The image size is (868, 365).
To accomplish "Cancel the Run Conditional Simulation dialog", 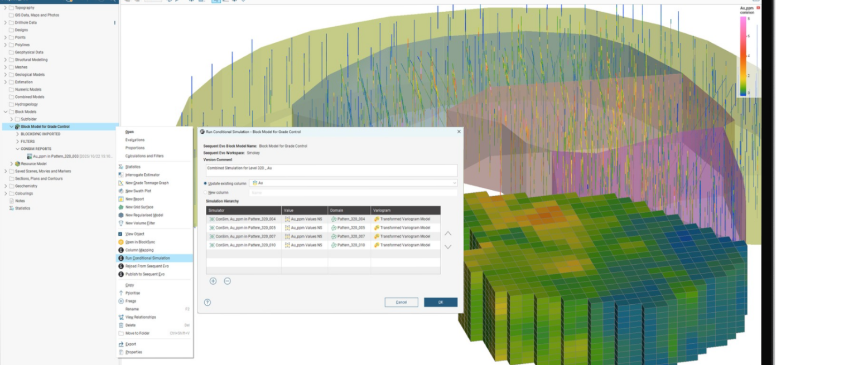I will pyautogui.click(x=400, y=301).
